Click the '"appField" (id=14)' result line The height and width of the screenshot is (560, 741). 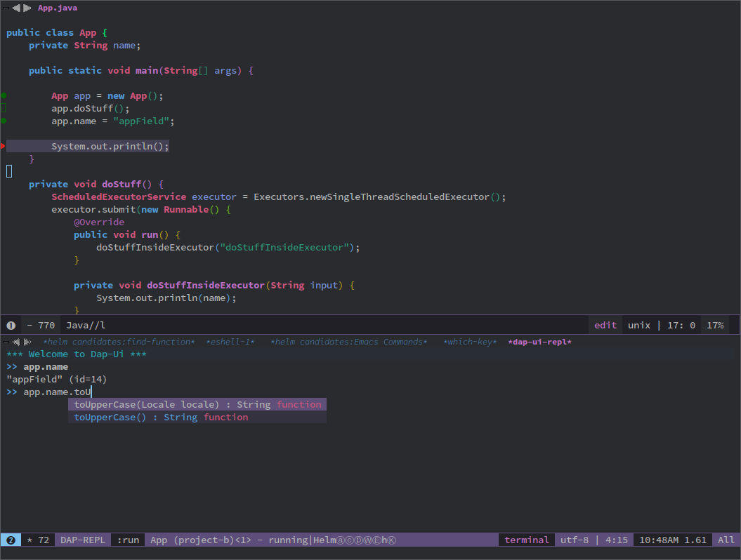(x=57, y=379)
